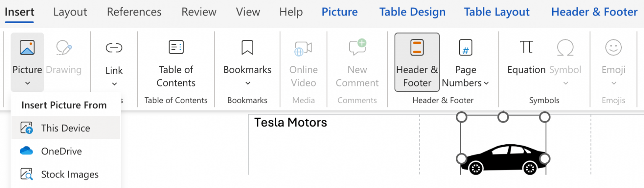Insert a link using the Link icon
Viewport: 644px width, 188px height.
pyautogui.click(x=114, y=48)
